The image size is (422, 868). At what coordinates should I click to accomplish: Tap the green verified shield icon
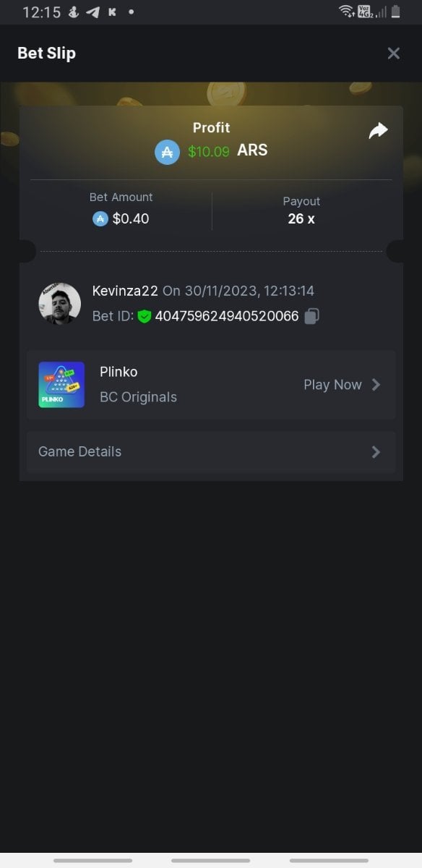(145, 317)
